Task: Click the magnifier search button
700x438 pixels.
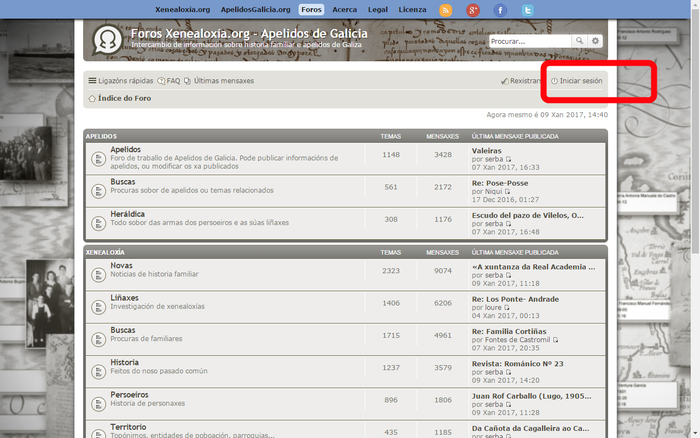Action: (579, 41)
